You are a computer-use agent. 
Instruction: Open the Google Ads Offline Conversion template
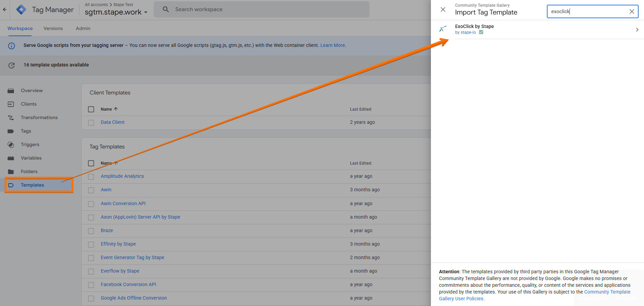tap(134, 298)
